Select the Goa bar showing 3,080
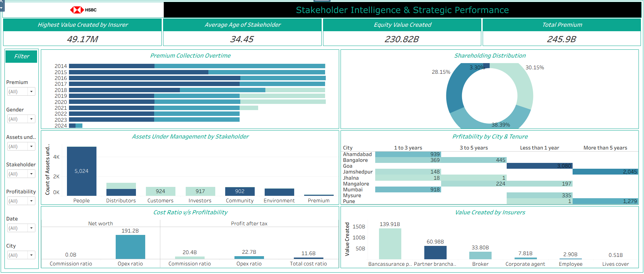Viewport: 644px width, 274px height. (x=539, y=166)
